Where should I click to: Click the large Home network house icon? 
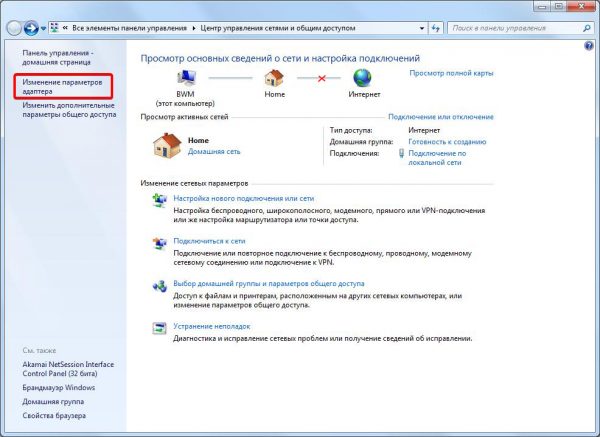167,145
